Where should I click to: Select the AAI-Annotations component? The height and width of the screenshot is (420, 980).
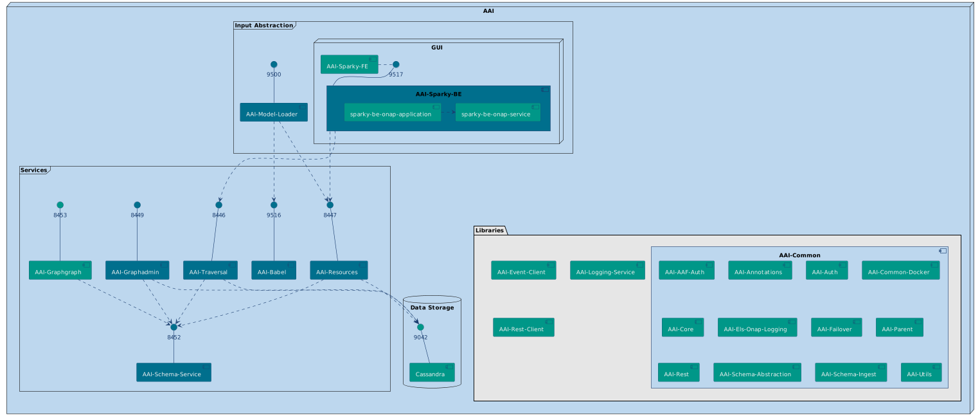760,270
